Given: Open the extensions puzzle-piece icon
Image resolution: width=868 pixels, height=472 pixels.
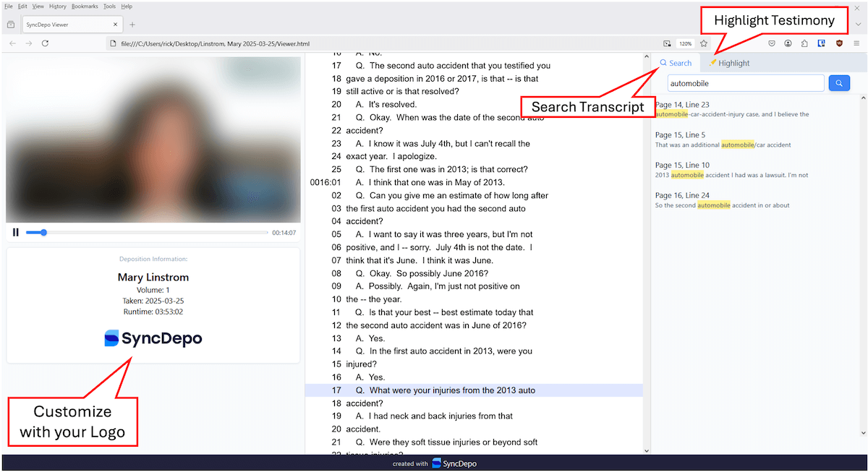Looking at the screenshot, I should (804, 43).
